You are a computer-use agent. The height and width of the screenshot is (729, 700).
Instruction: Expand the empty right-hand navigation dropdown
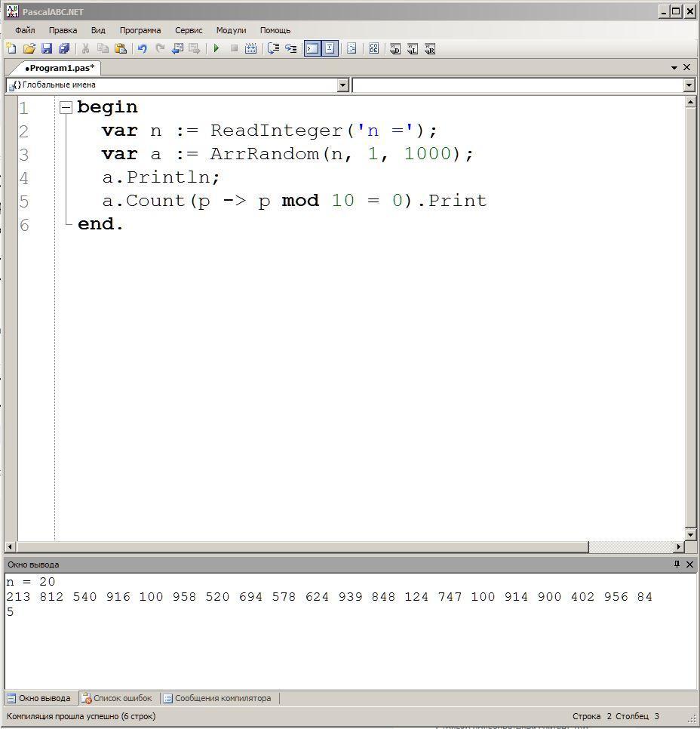[689, 85]
